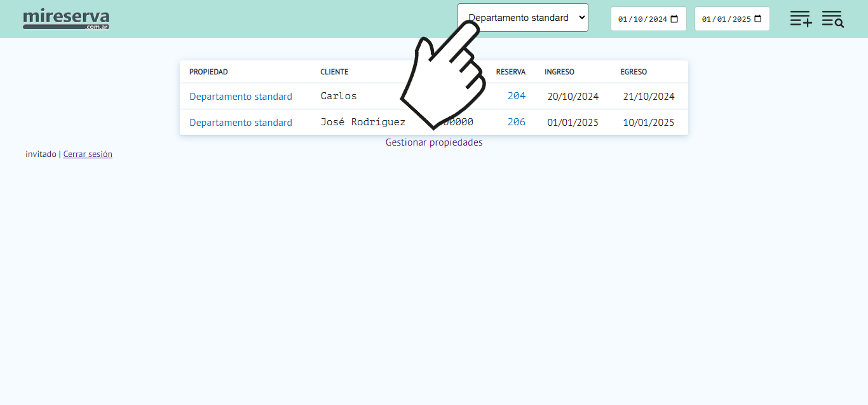Open Departamento standard link in José Rodríguez row

tap(241, 123)
